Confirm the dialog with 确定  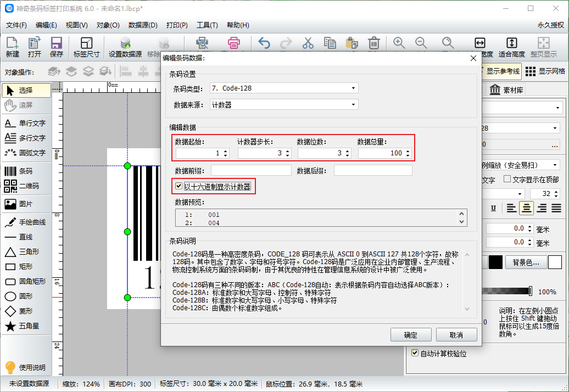tap(411, 335)
